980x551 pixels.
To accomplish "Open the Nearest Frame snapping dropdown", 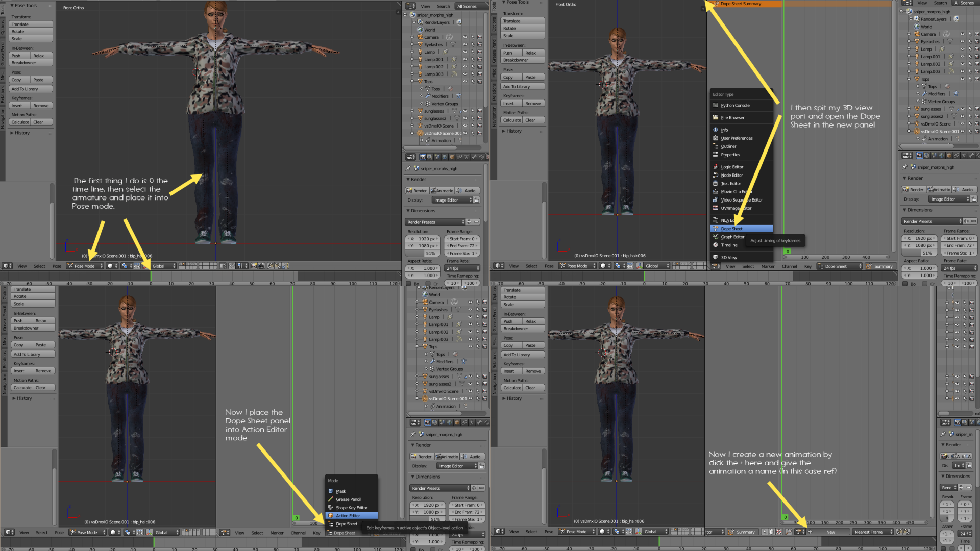I will [873, 532].
